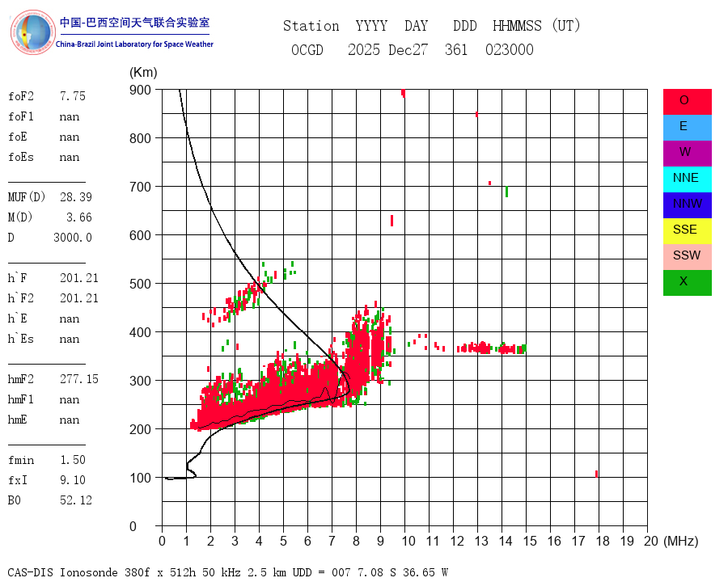Click the pink SSW legend swatch
Image resolution: width=728 pixels, height=582 pixels.
tap(687, 257)
